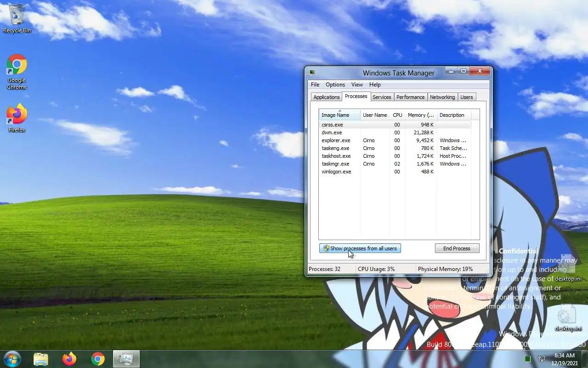
Task: Open the Options menu
Action: (x=335, y=85)
